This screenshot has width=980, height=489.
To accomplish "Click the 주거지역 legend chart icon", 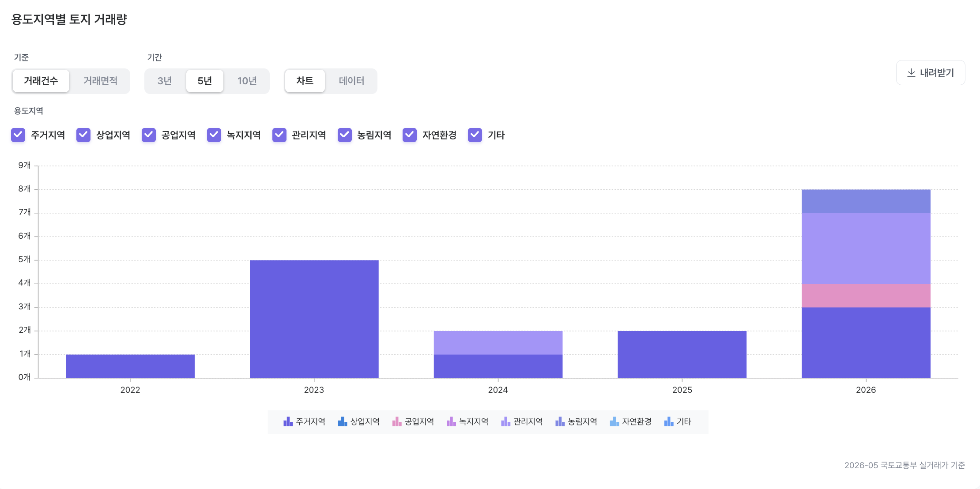I will point(288,421).
